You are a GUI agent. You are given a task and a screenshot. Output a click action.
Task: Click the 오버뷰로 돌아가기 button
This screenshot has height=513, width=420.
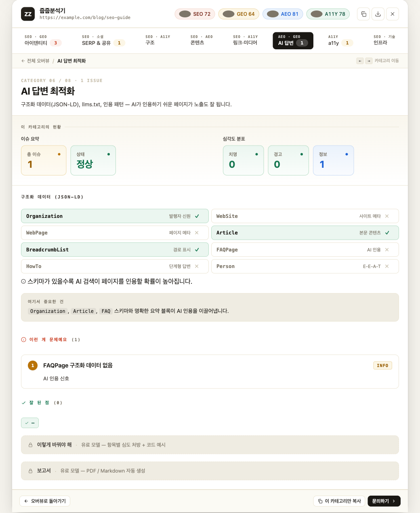click(x=45, y=501)
